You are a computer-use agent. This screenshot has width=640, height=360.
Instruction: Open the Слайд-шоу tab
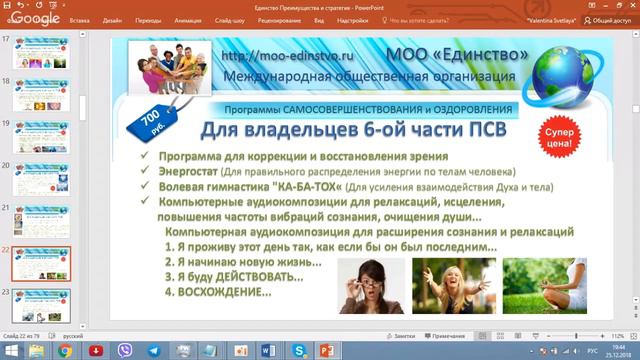pyautogui.click(x=230, y=20)
